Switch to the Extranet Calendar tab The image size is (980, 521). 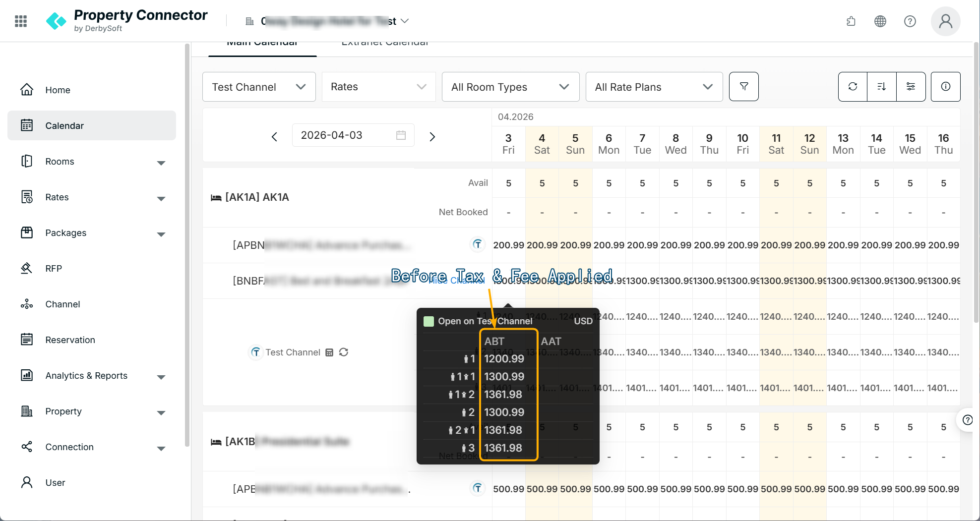coord(385,46)
